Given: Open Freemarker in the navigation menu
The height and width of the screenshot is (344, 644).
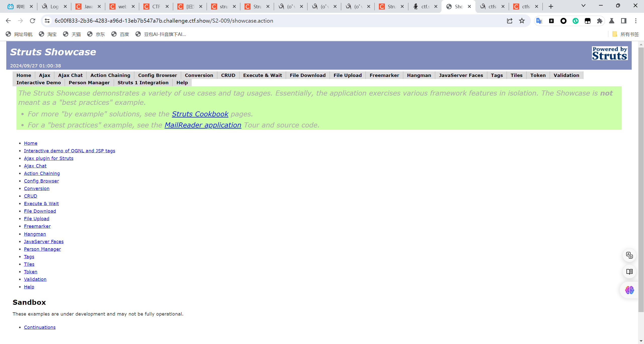Looking at the screenshot, I should tap(384, 75).
